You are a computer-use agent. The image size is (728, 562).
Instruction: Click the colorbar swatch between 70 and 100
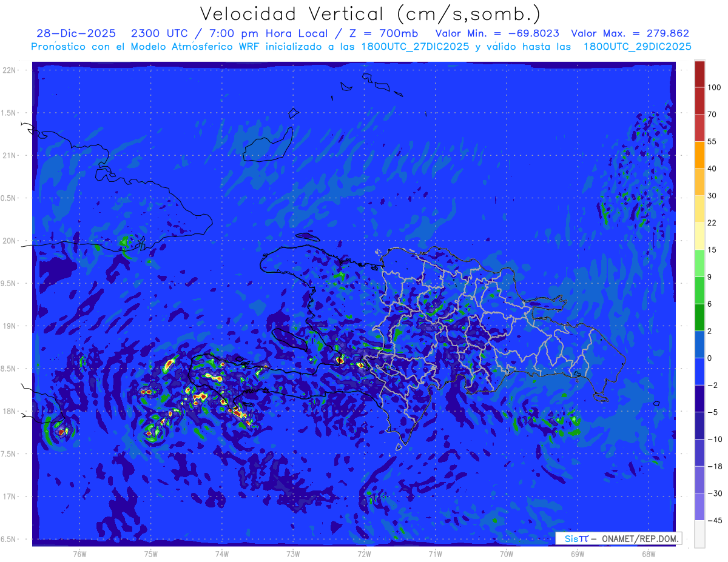[699, 101]
